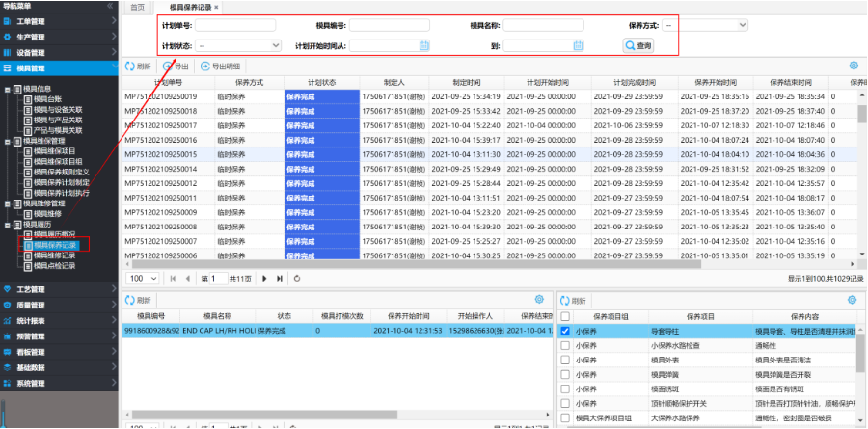Image resolution: width=868 pixels, height=429 pixels.
Task: Click the 工单管理 sidebar icon
Action: (7, 21)
